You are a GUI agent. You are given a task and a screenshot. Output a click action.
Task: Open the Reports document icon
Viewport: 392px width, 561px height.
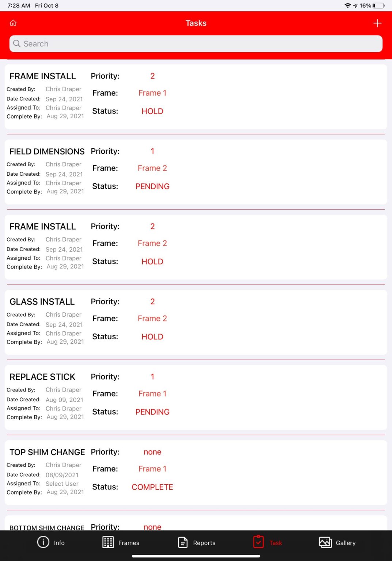(x=183, y=542)
